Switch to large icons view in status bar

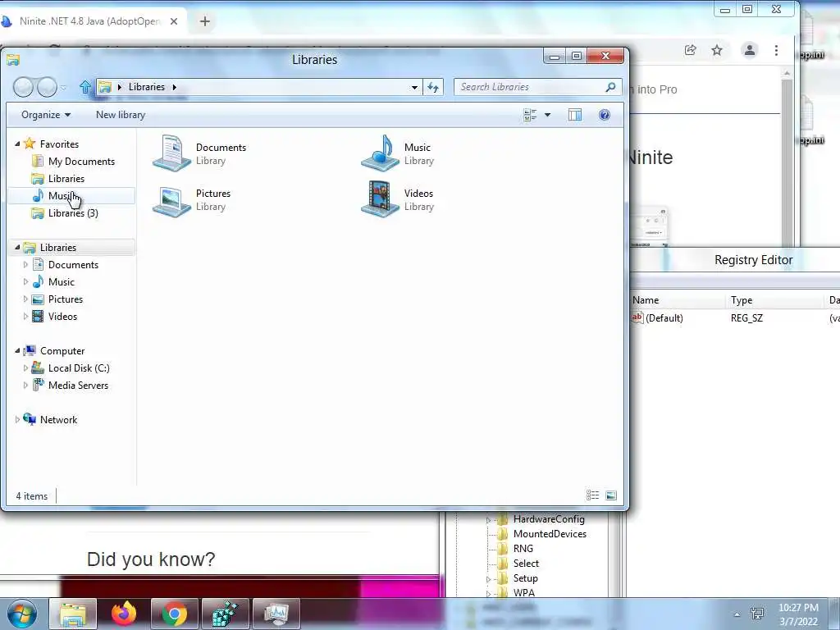click(610, 495)
